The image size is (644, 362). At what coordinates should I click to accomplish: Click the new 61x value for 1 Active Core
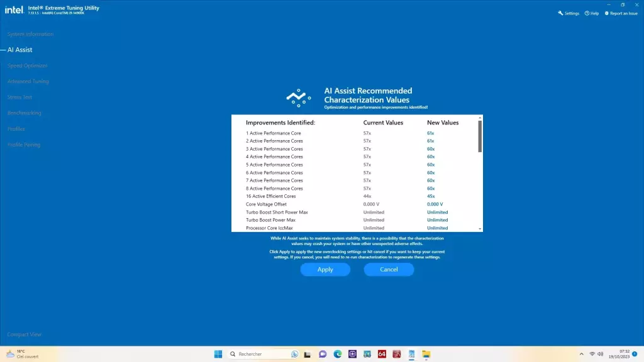[430, 133]
